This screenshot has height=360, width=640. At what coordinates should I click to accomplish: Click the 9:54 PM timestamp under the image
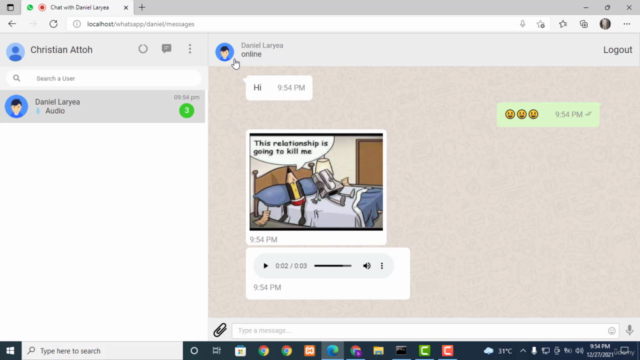pos(263,240)
